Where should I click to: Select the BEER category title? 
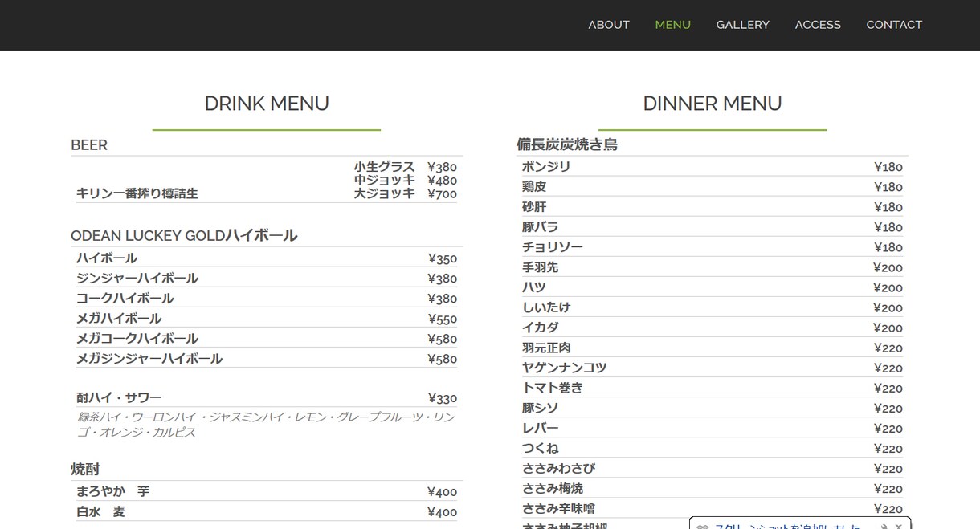(x=89, y=145)
